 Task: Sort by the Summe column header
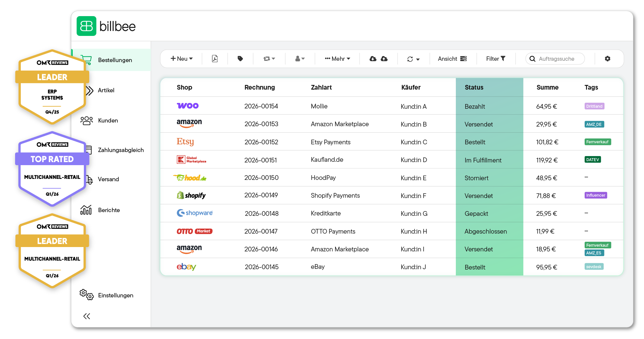[547, 87]
